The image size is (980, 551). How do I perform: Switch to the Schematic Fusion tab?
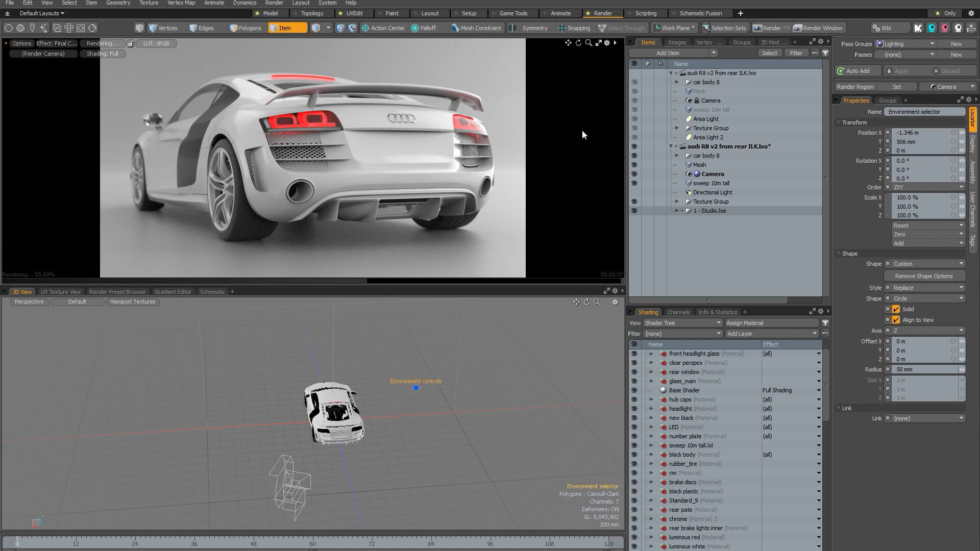click(700, 13)
